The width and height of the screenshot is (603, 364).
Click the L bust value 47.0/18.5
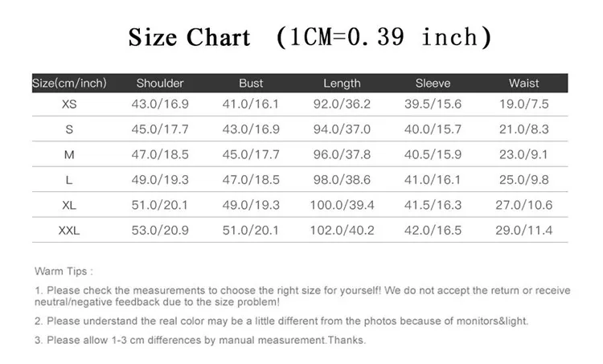click(251, 180)
